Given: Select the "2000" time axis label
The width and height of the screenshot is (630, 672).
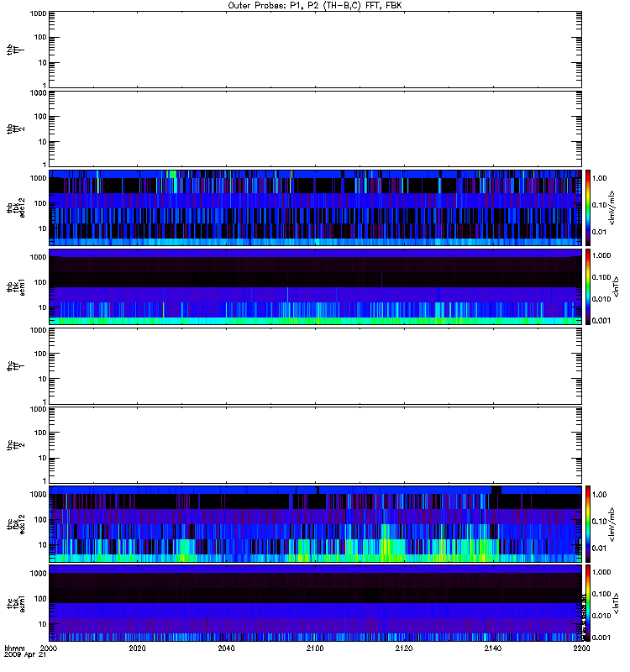Looking at the screenshot, I should [x=49, y=648].
